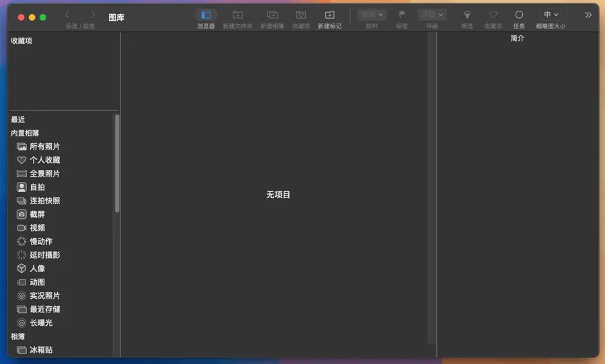Click the 筛选 filter funnel icon
Image resolution: width=605 pixels, height=364 pixels.
pos(467,15)
